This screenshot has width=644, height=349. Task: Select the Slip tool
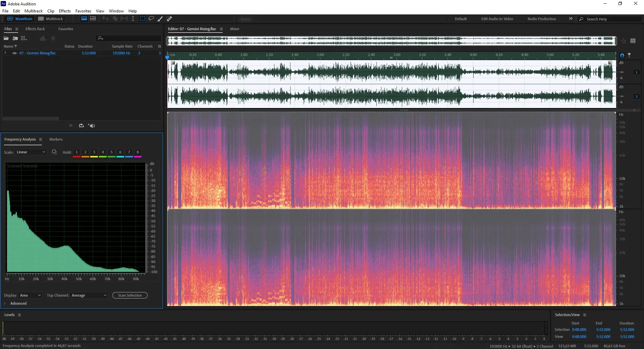pyautogui.click(x=124, y=19)
